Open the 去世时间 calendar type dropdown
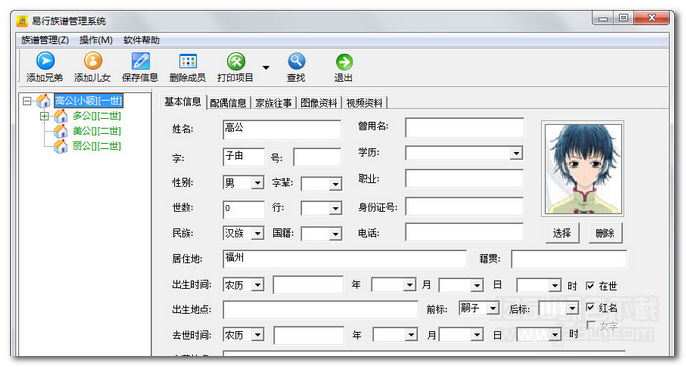 click(258, 335)
